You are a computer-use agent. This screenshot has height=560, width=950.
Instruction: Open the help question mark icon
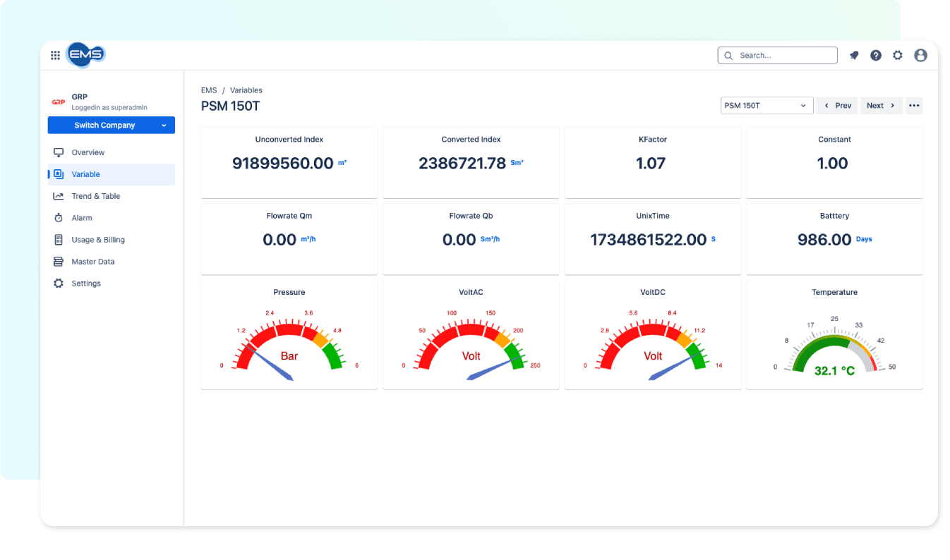876,55
